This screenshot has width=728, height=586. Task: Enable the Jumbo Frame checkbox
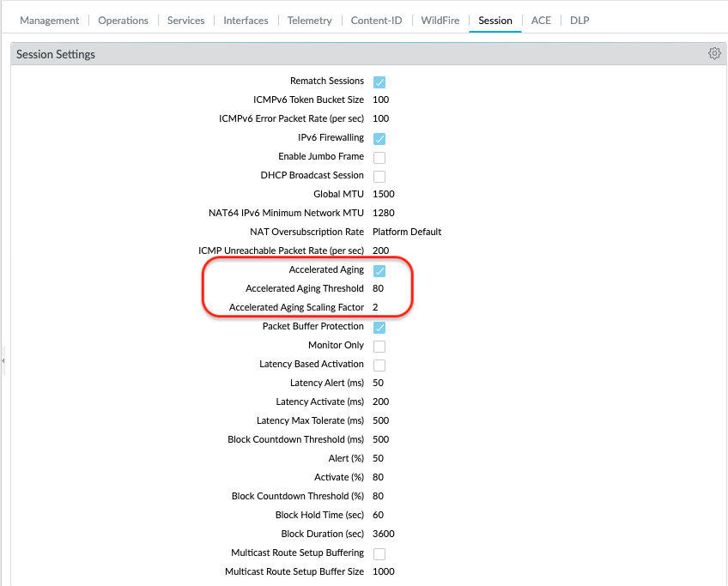tap(379, 157)
